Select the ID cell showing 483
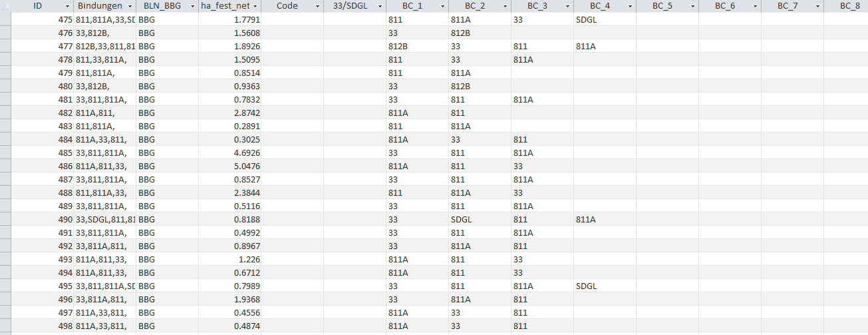Viewport: 868px width, 335px height. 43,126
